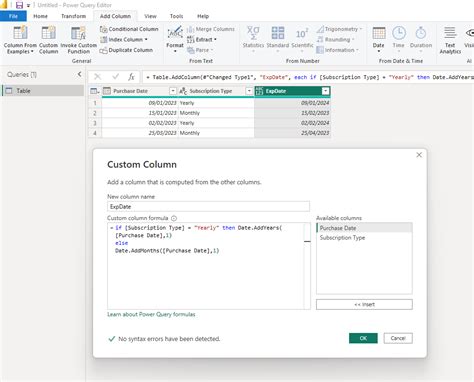Open the Format text menu
This screenshot has height=382, width=474.
(x=175, y=39)
